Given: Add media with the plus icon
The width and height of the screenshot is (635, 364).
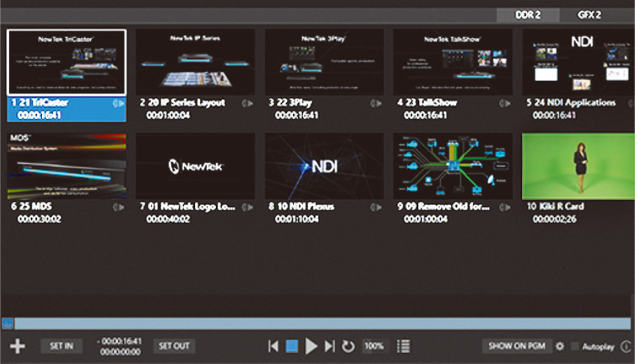Looking at the screenshot, I should click(17, 346).
